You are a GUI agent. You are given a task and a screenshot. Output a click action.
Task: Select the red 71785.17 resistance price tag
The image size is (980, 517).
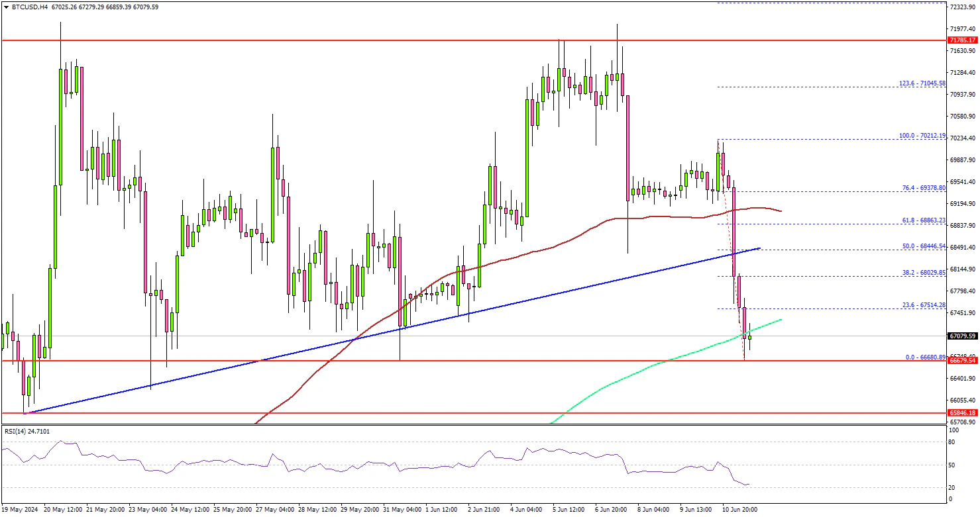click(963, 40)
